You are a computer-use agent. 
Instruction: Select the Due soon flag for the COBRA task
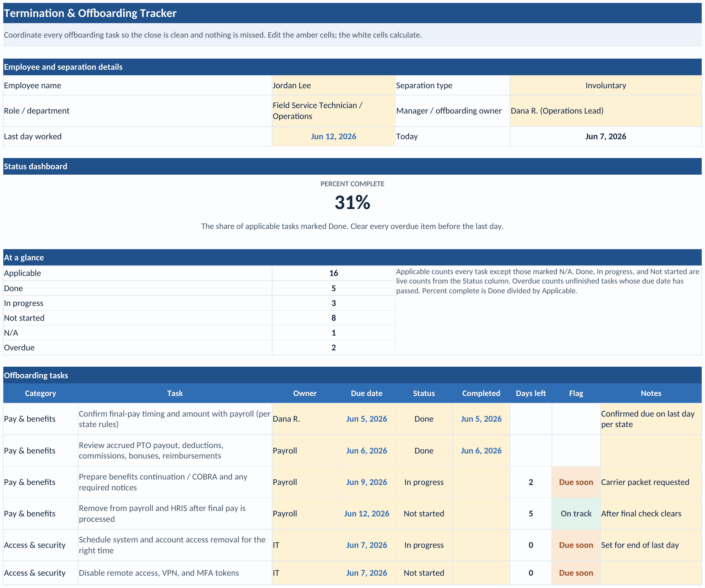[576, 482]
